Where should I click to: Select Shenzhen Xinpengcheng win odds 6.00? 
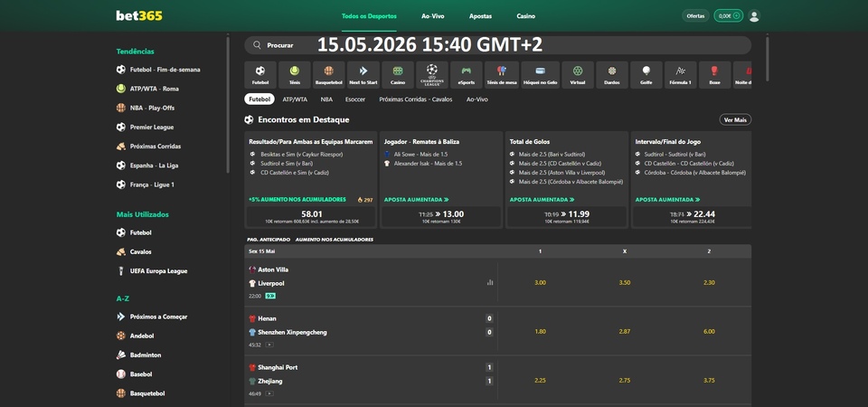tap(709, 332)
